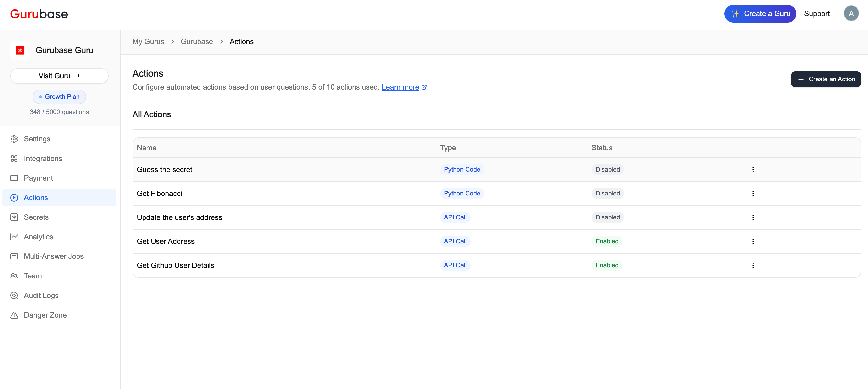Go to My Gurus breadcrumb
Screen dimensions: 868x389
148,41
